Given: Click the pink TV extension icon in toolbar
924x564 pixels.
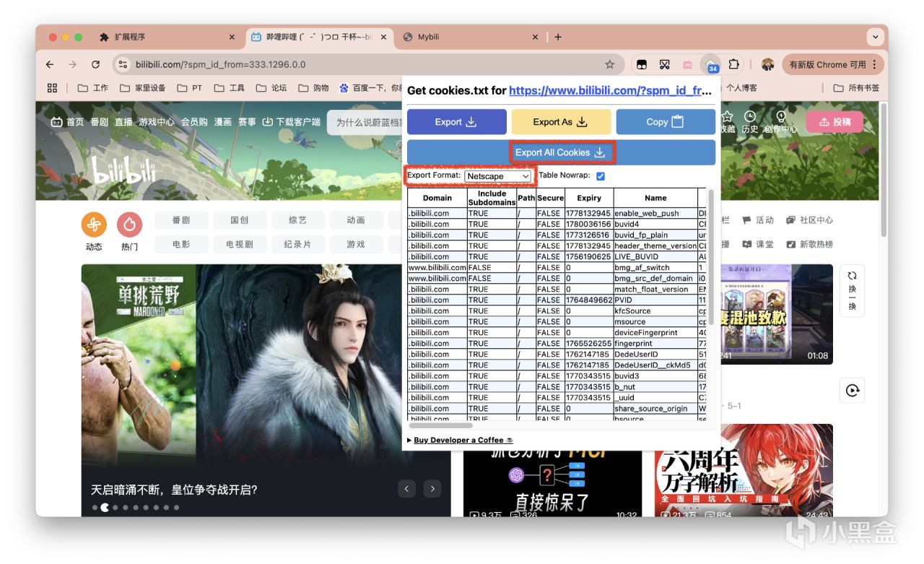Looking at the screenshot, I should (x=687, y=64).
